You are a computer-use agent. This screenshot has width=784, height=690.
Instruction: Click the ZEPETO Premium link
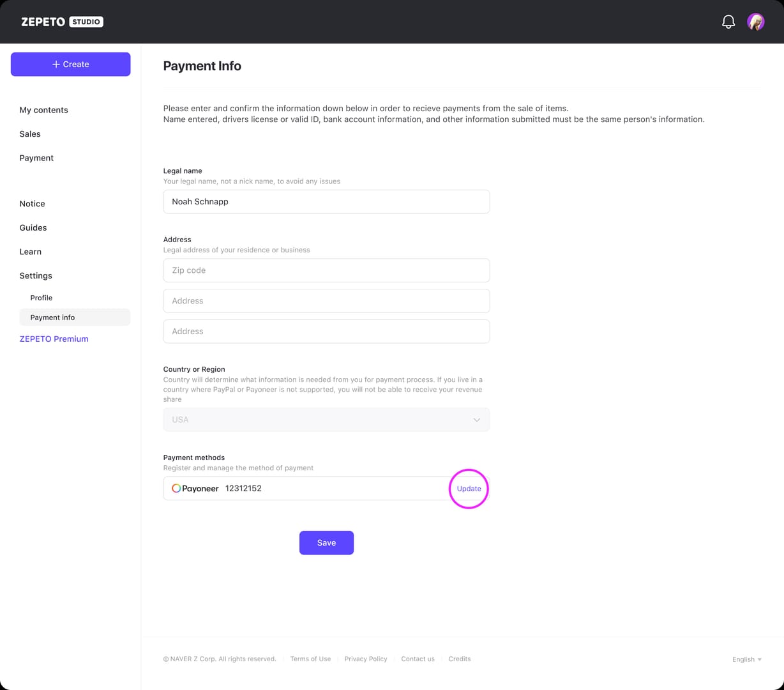(54, 339)
